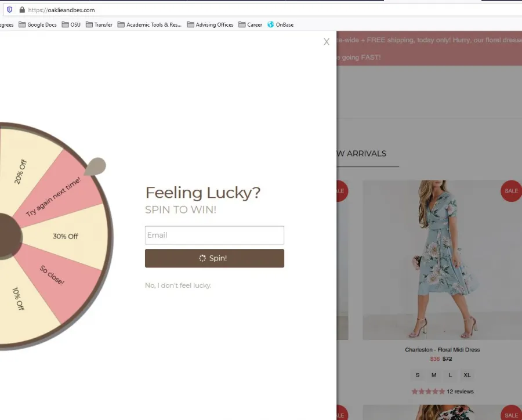The width and height of the screenshot is (522, 420).
Task: Open the OSU bookmark folder
Action: (71, 24)
